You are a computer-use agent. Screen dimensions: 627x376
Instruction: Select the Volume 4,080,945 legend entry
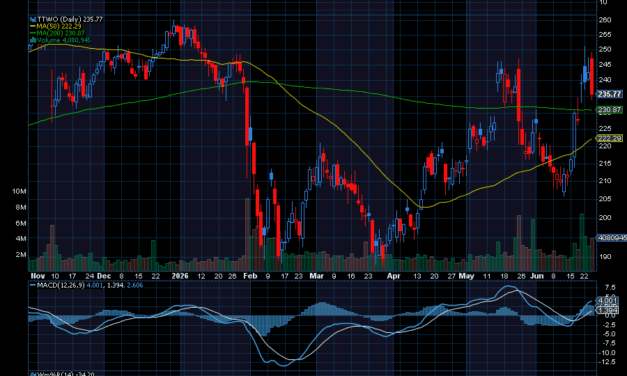click(64, 40)
